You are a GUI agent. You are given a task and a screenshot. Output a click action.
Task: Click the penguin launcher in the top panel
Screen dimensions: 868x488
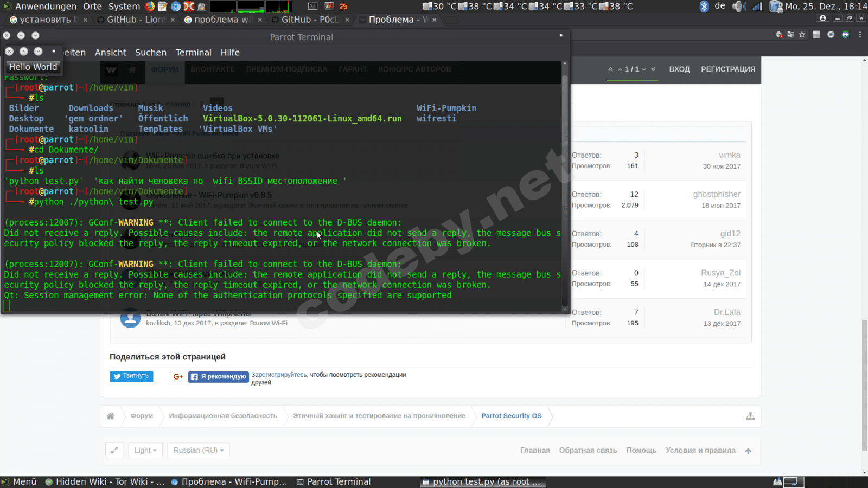click(202, 7)
